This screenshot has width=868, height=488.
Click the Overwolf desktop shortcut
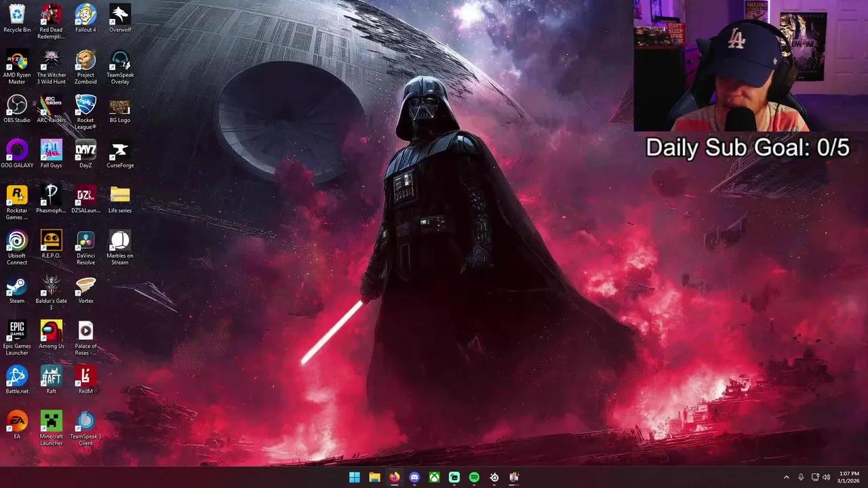pos(120,19)
